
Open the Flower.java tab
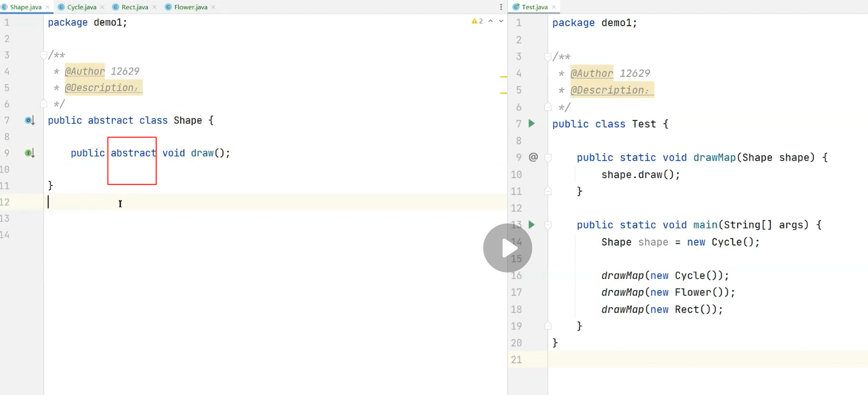(190, 7)
